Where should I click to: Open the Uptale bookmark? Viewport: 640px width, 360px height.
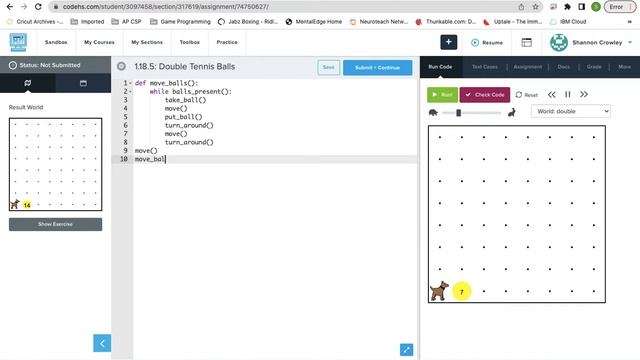pyautogui.click(x=512, y=22)
